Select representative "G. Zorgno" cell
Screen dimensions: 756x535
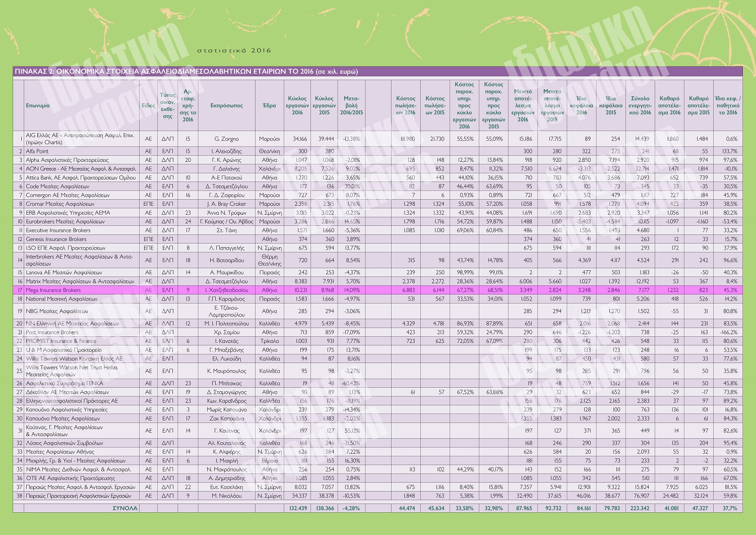point(226,139)
